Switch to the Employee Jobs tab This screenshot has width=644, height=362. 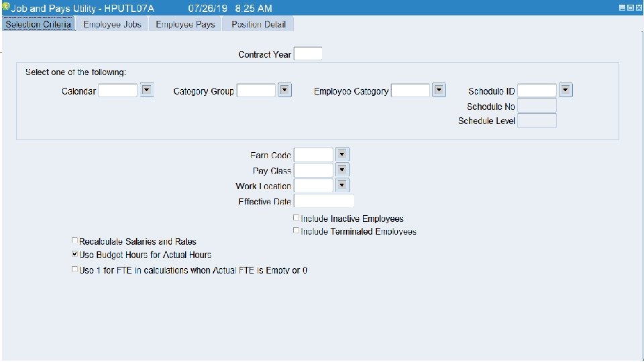click(112, 24)
